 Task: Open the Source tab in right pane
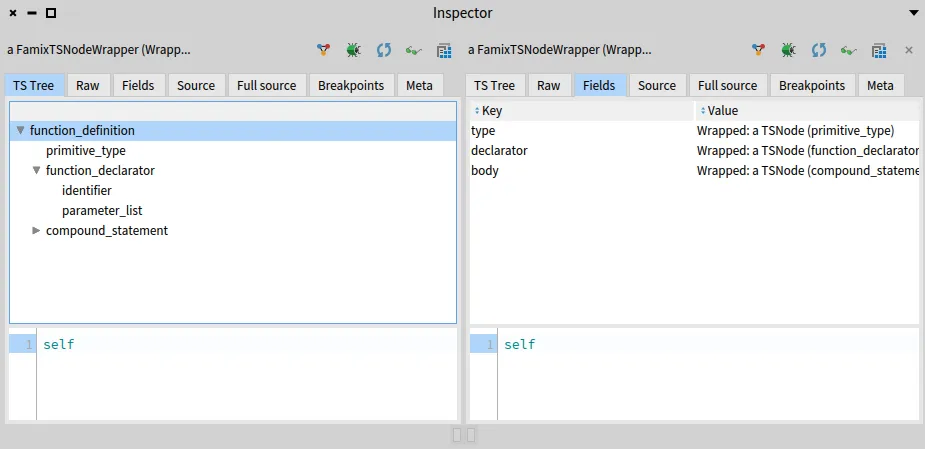tap(657, 86)
